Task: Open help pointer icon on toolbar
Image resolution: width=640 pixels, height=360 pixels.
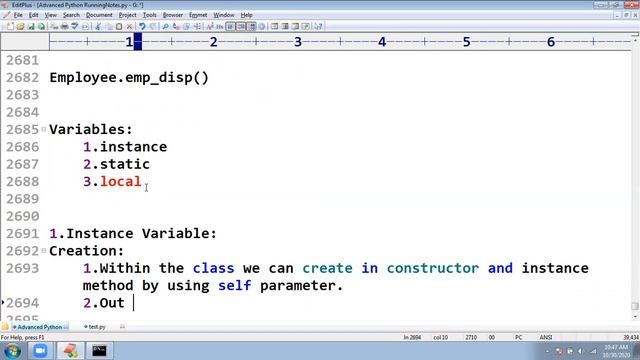Action: pos(318,27)
